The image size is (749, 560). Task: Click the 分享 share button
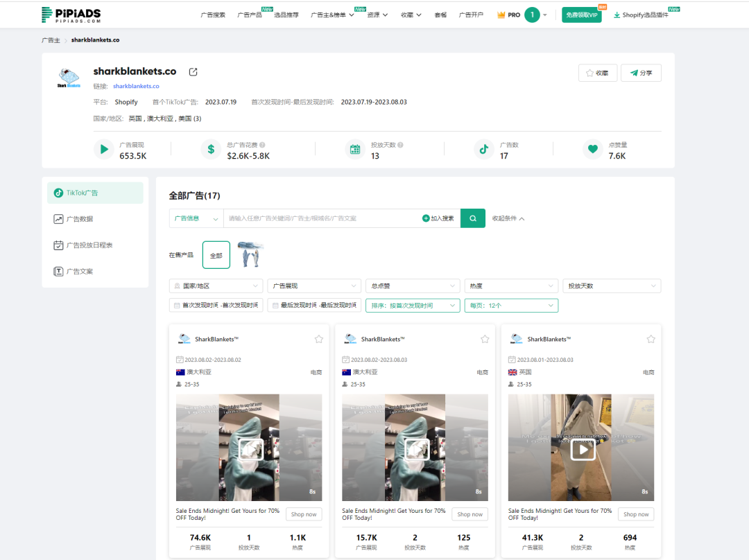(x=641, y=73)
